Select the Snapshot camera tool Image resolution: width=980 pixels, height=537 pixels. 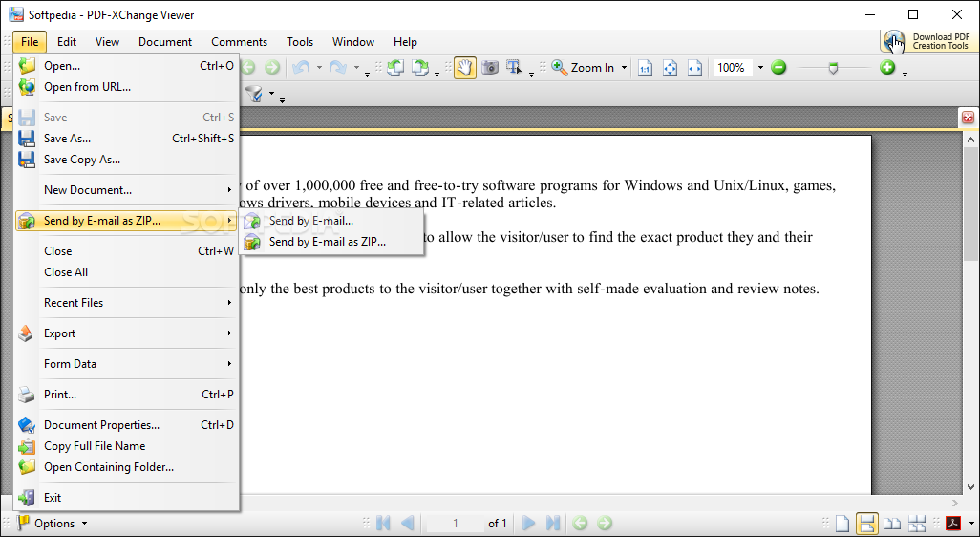coord(490,68)
